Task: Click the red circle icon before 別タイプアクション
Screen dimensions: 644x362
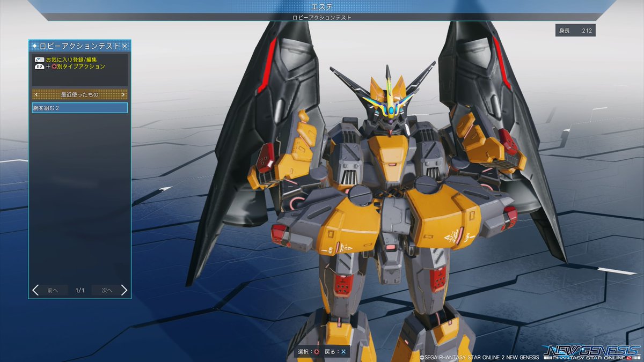Action: pos(54,67)
